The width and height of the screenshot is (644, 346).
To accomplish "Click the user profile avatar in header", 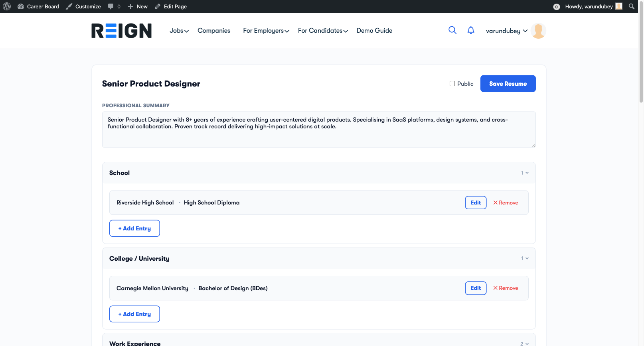I will point(539,31).
